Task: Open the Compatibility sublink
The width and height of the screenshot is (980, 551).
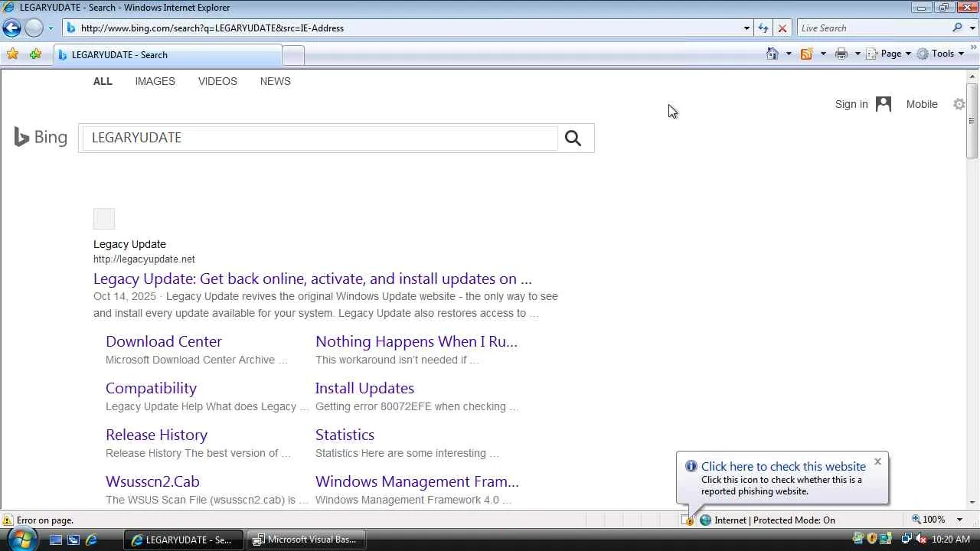Action: point(151,388)
